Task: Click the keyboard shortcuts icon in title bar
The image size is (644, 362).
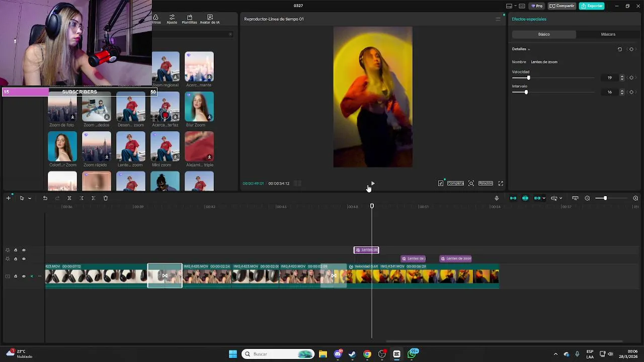Action: (x=522, y=6)
